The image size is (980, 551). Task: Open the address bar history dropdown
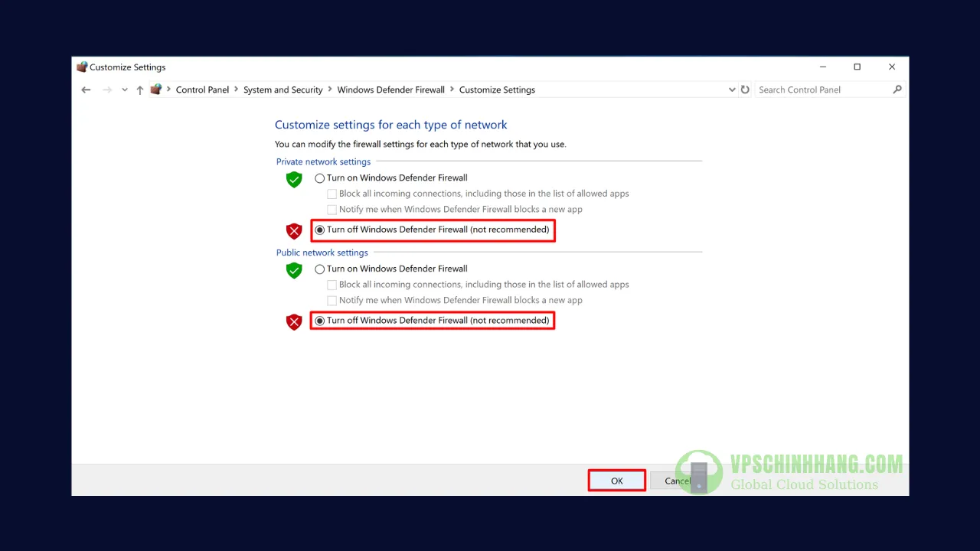tap(732, 90)
